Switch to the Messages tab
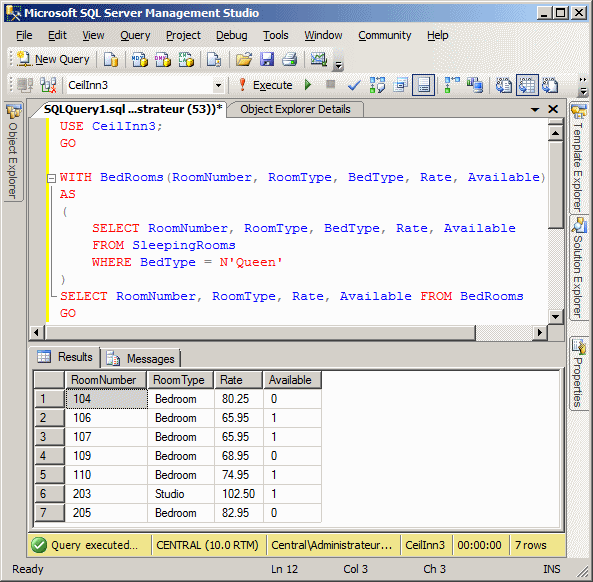 pos(141,358)
